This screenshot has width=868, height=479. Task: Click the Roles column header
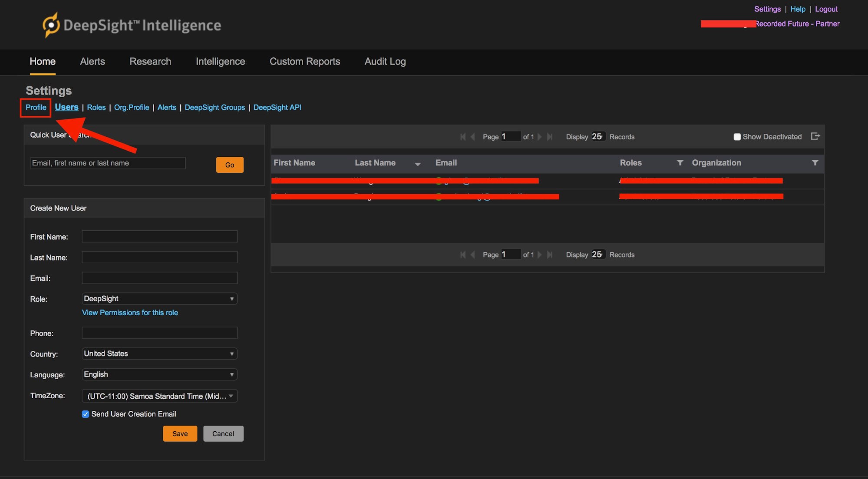[x=631, y=163]
